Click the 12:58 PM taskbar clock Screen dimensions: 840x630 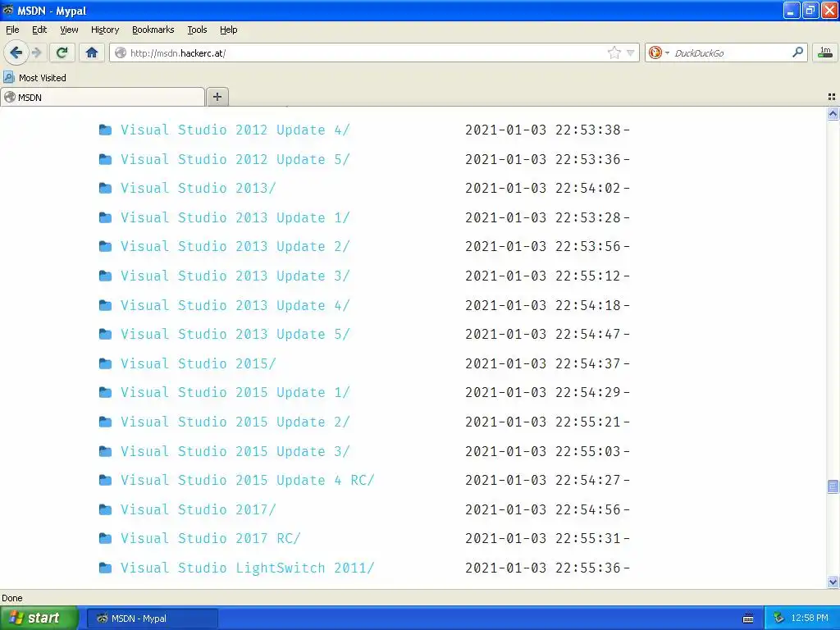pos(810,619)
